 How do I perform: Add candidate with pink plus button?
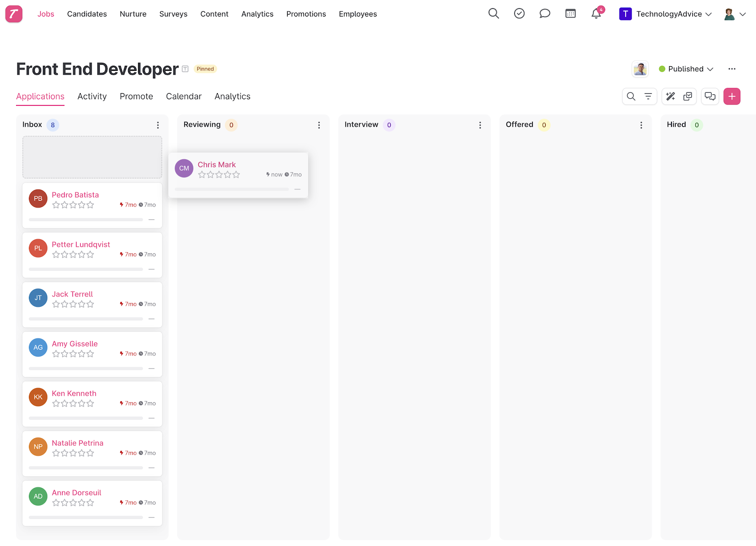(x=732, y=96)
